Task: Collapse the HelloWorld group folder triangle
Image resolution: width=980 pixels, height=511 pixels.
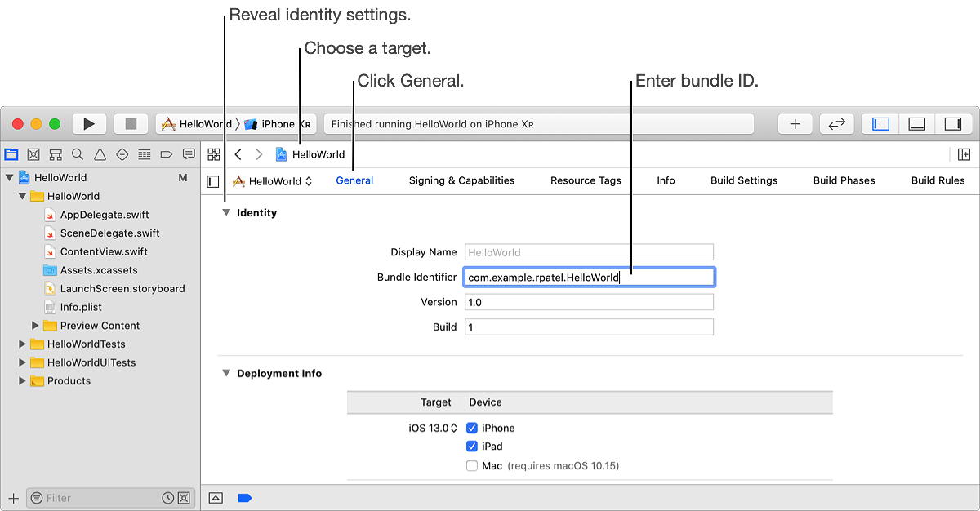Action: pos(22,196)
